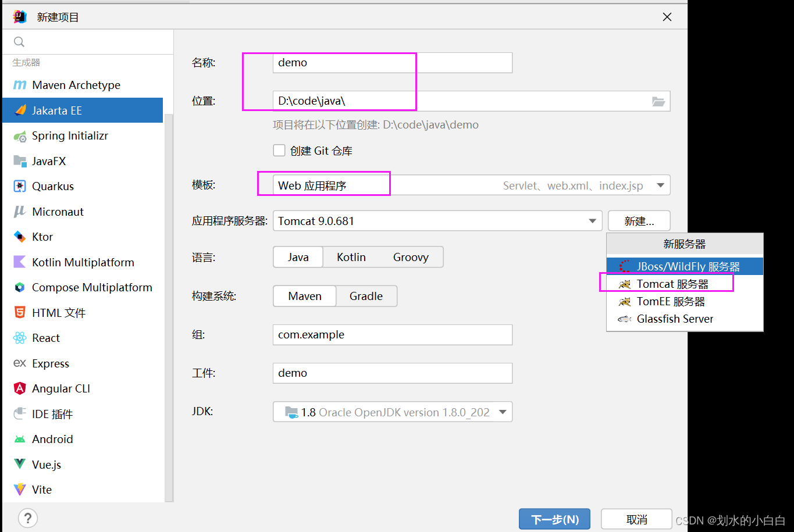Select Java as the language
Viewport: 794px width, 532px height.
click(298, 257)
